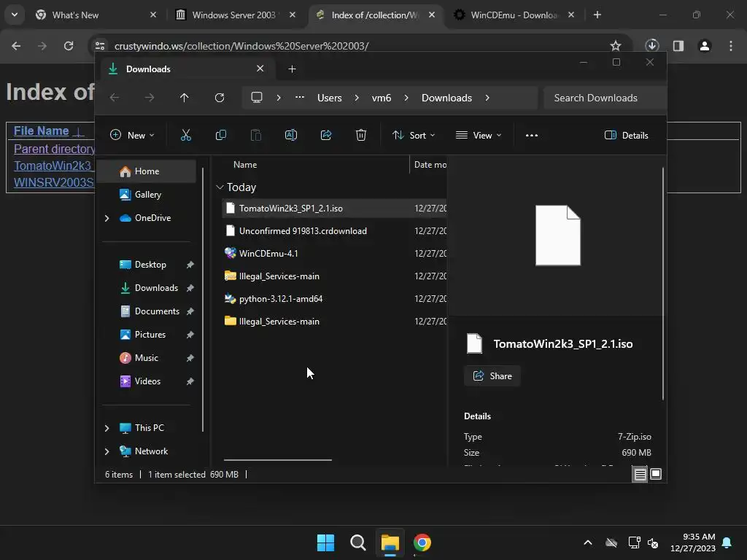Click File Name column header link on webpage

click(42, 131)
